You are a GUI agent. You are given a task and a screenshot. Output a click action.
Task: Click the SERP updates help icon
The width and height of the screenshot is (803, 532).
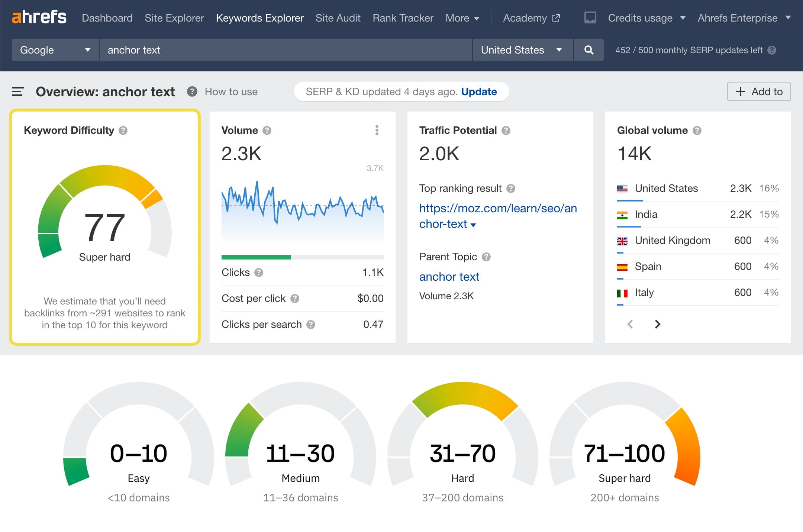(771, 50)
